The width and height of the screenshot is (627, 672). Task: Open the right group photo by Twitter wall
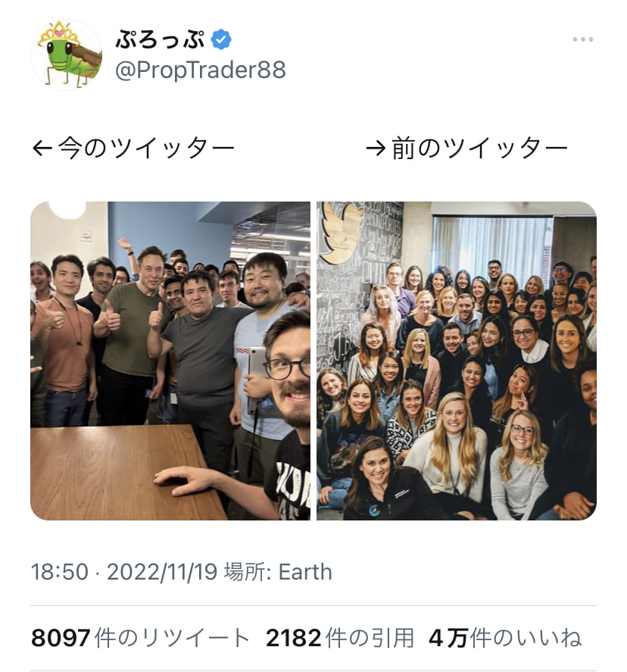coord(457,361)
